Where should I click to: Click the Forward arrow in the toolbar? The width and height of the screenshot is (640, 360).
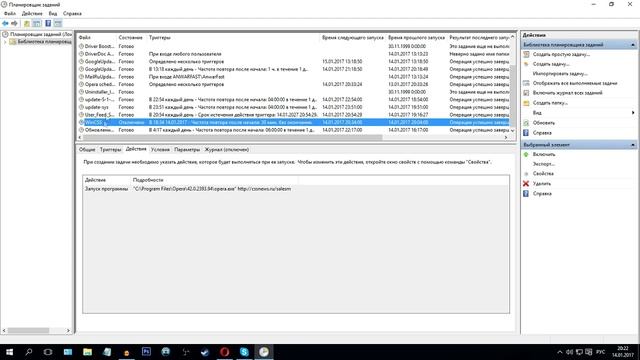[14, 24]
